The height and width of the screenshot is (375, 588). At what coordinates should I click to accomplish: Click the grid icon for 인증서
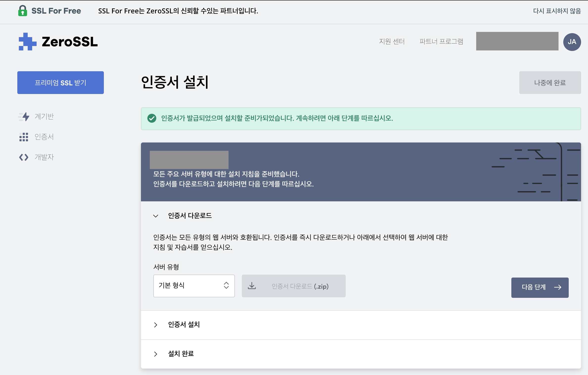(x=24, y=137)
